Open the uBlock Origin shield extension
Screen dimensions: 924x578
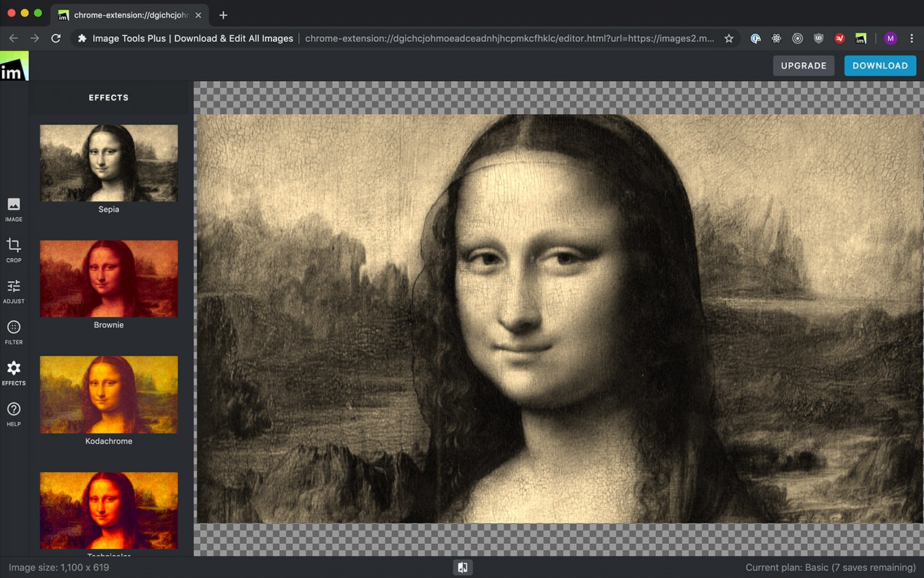click(819, 38)
